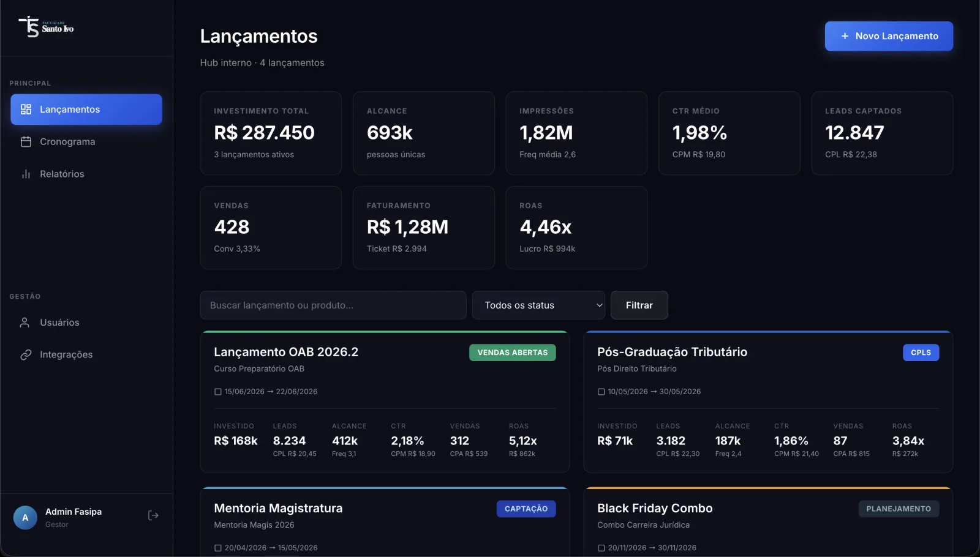Viewport: 980px width, 557px height.
Task: Click the Tributário card leads value 3.182
Action: (x=671, y=441)
